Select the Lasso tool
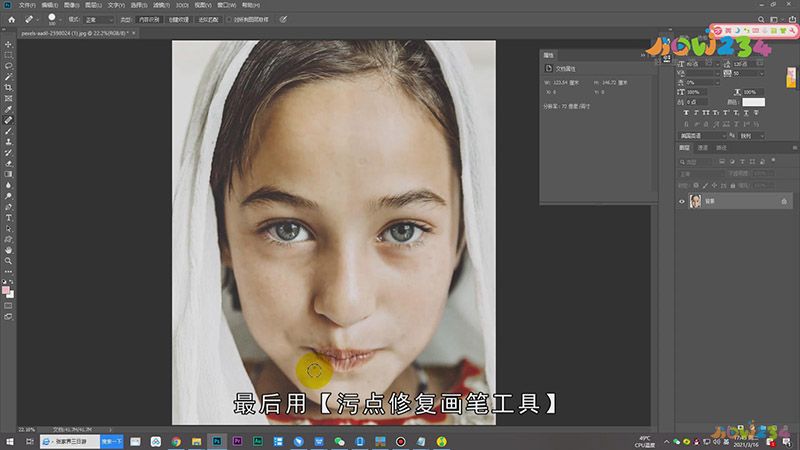This screenshot has height=450, width=800. coord(8,66)
